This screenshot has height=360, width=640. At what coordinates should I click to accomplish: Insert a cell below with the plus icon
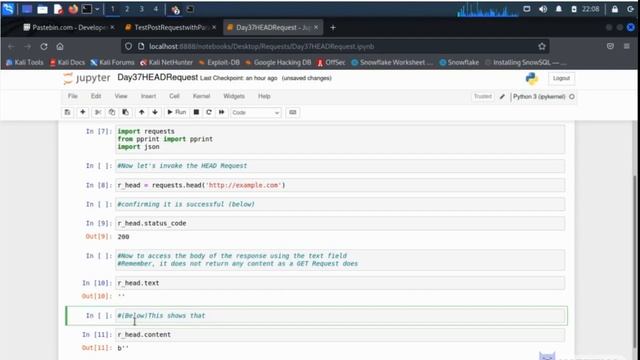point(82,112)
